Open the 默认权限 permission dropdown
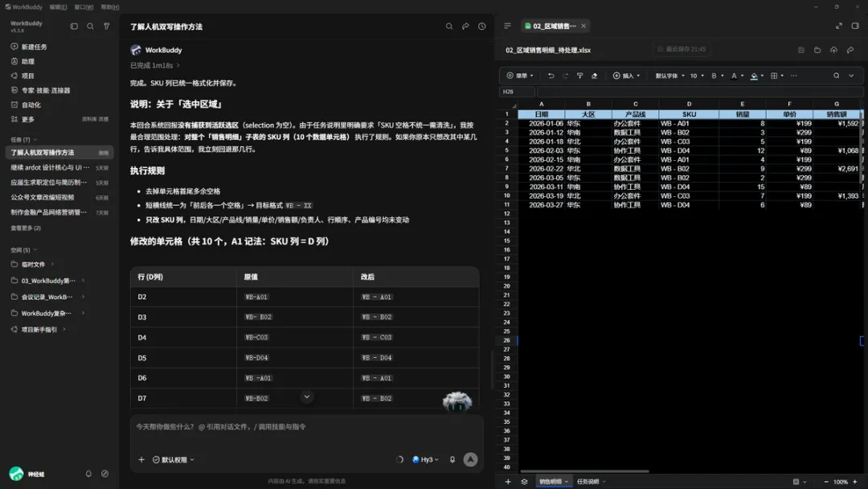This screenshot has width=868, height=489. click(x=174, y=460)
